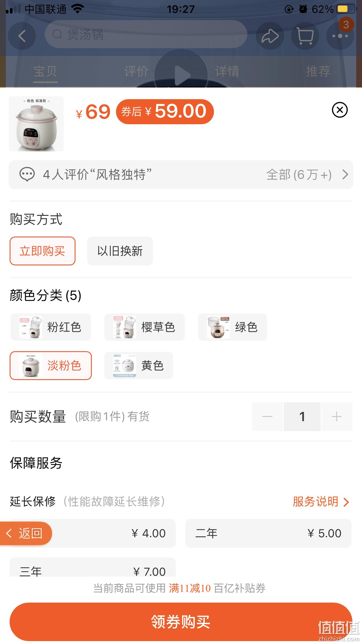Select 以旧换新 purchase method
Screen dimensions: 362x644
120,251
